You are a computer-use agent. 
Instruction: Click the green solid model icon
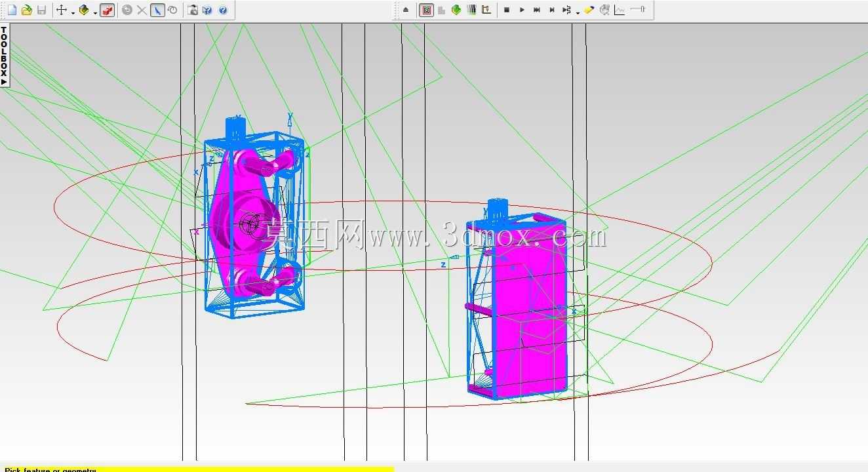coord(456,10)
